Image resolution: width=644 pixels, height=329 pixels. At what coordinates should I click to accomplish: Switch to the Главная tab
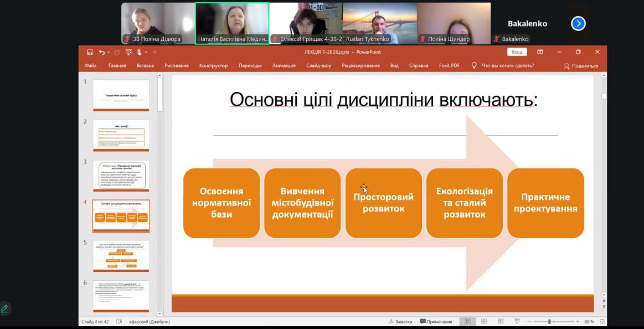117,65
